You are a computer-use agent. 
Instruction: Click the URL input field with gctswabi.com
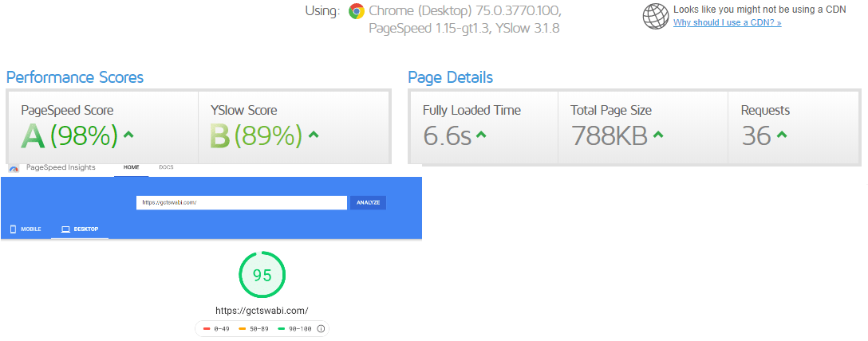pyautogui.click(x=240, y=202)
